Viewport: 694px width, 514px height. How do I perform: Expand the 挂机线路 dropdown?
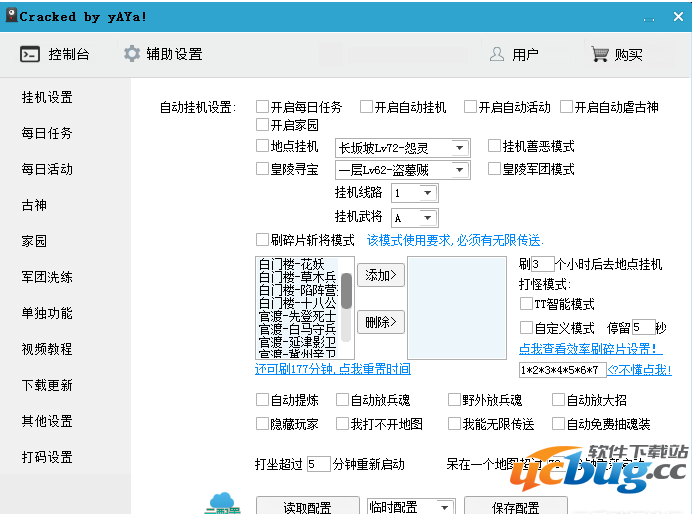428,193
